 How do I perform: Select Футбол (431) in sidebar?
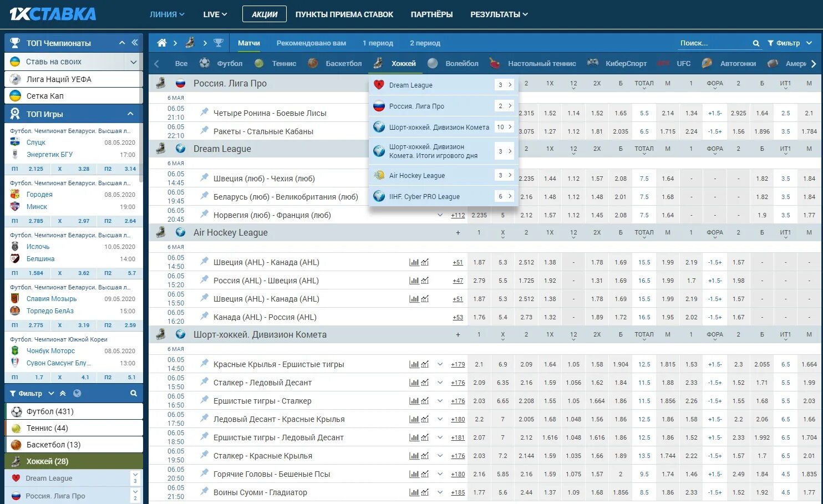[x=74, y=411]
